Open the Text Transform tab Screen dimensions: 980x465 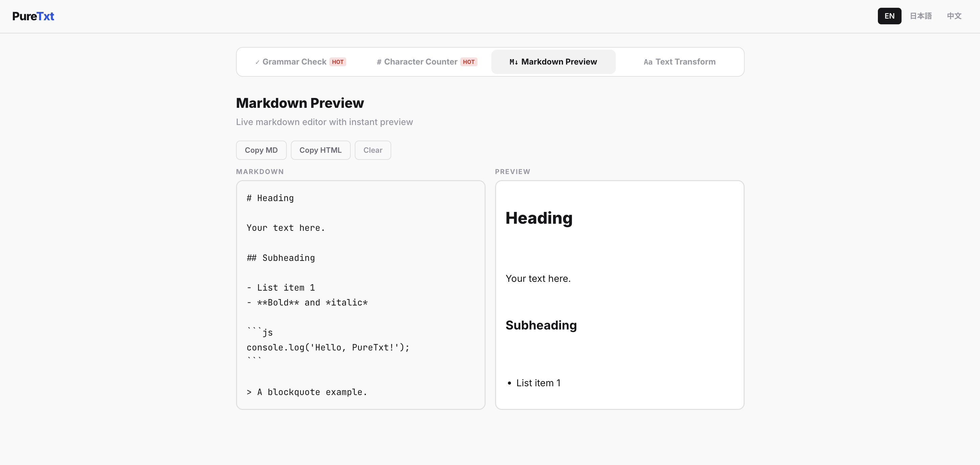[x=679, y=62]
